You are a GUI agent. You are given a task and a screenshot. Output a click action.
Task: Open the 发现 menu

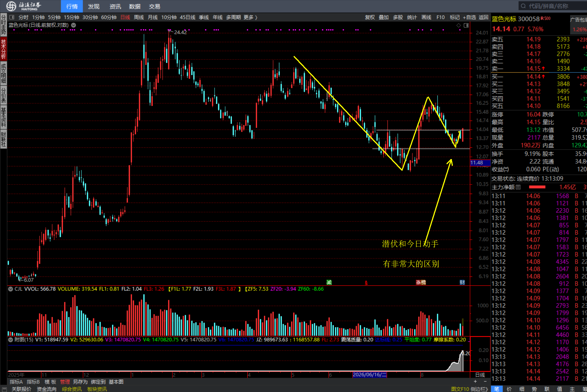point(94,6)
